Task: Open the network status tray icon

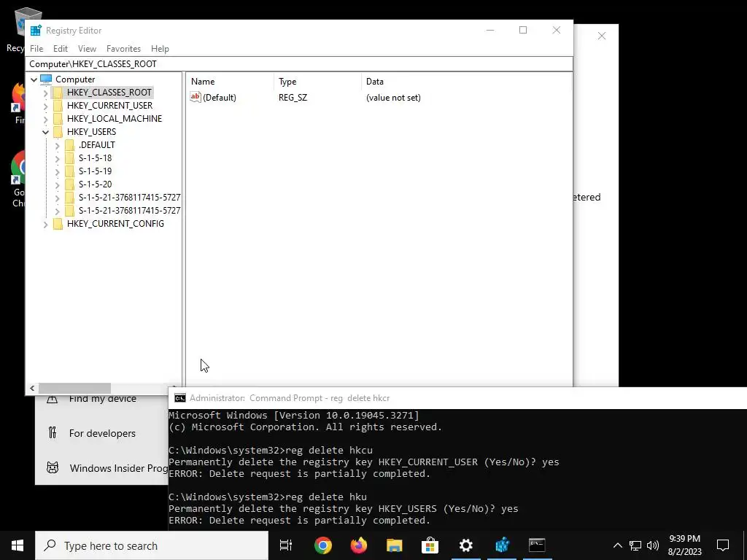Action: point(635,545)
